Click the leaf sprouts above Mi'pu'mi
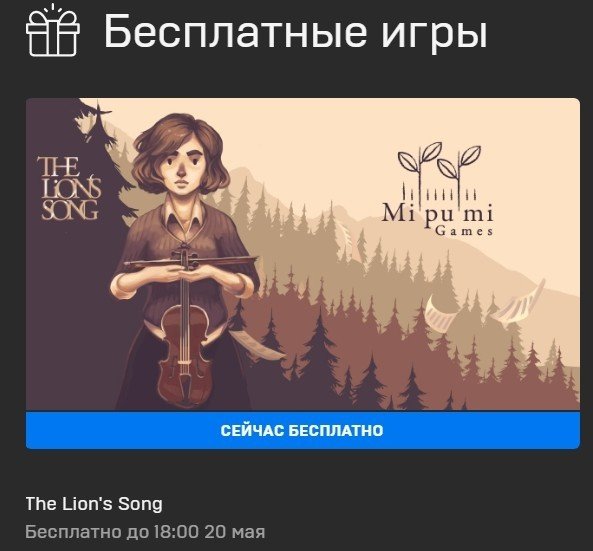 click(x=439, y=163)
